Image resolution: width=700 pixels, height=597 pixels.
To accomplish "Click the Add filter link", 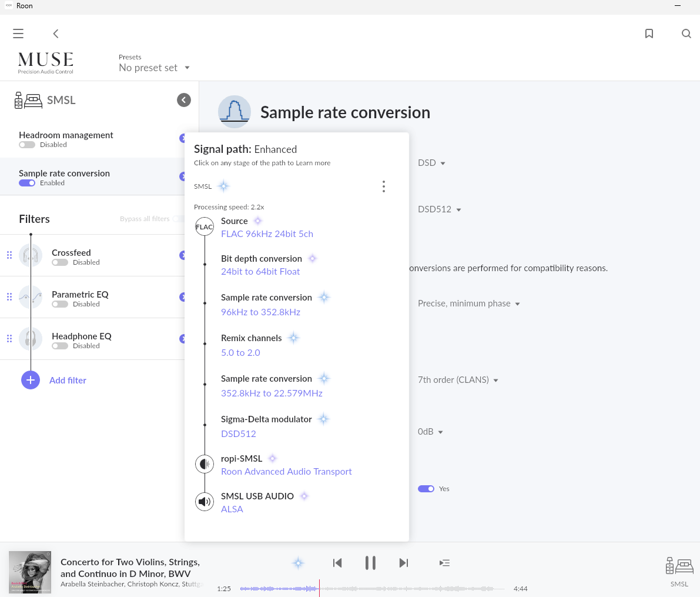I will click(x=68, y=381).
